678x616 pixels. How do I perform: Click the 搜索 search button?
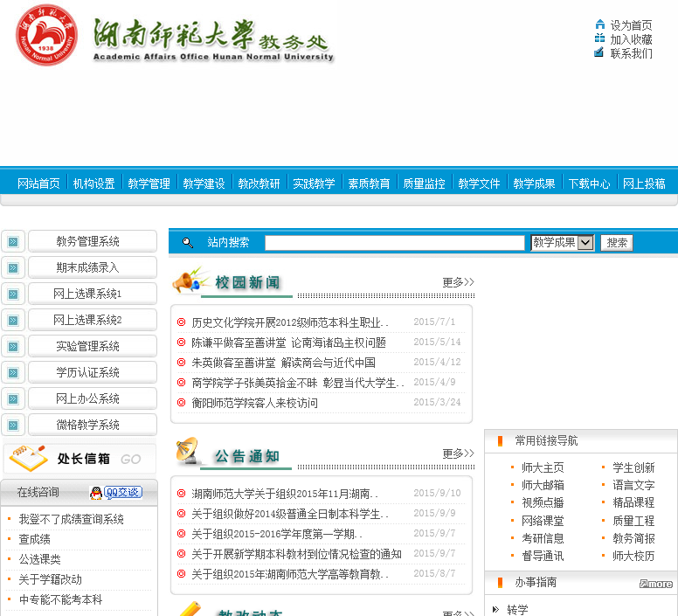point(617,243)
